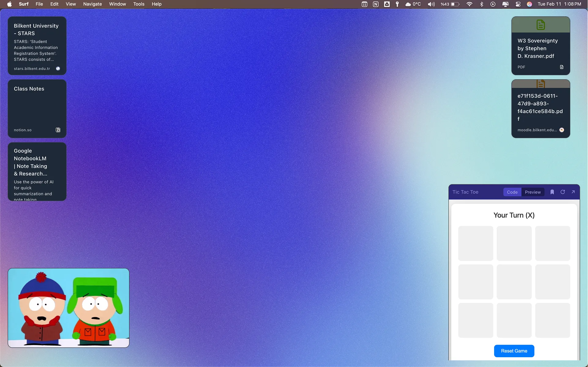Click the calendar icon in menu bar
Image resolution: width=588 pixels, height=367 pixels.
(364, 4)
